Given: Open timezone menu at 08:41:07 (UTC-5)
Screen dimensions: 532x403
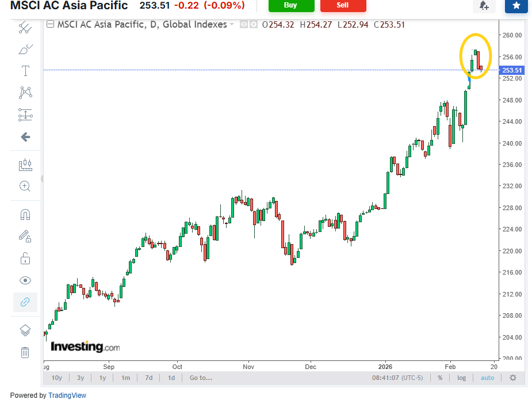Looking at the screenshot, I should click(397, 378).
